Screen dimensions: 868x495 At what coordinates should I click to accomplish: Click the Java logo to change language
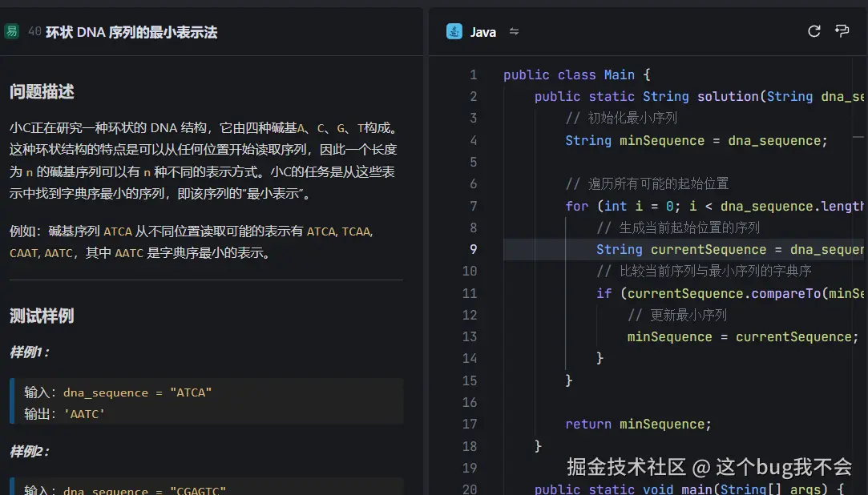point(454,32)
